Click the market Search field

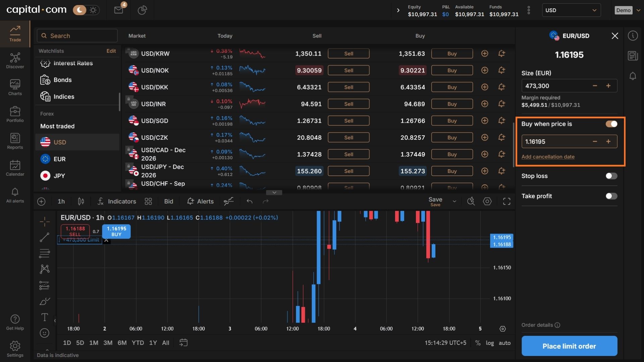pos(77,36)
